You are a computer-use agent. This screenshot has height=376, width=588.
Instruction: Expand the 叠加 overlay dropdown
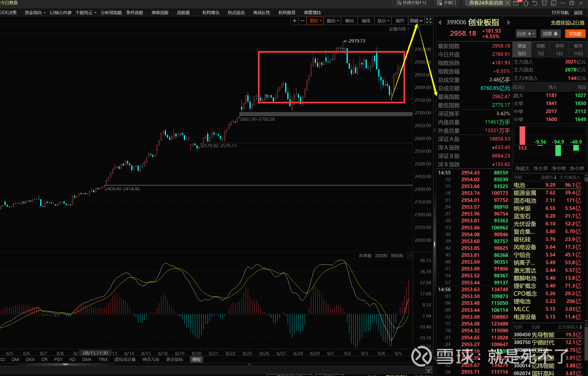coord(333,21)
